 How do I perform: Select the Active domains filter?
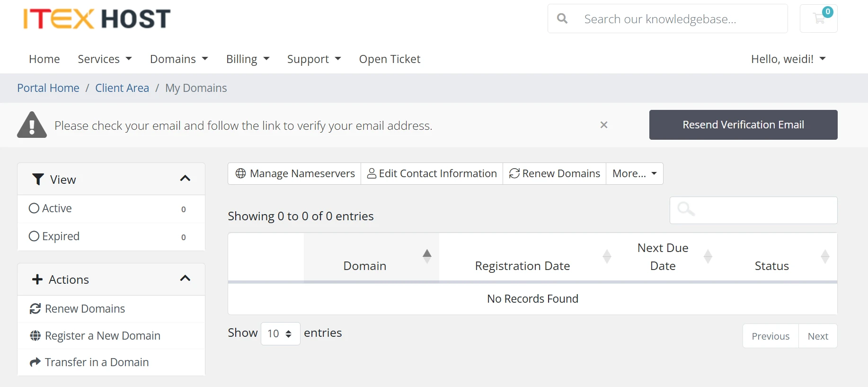pos(51,208)
